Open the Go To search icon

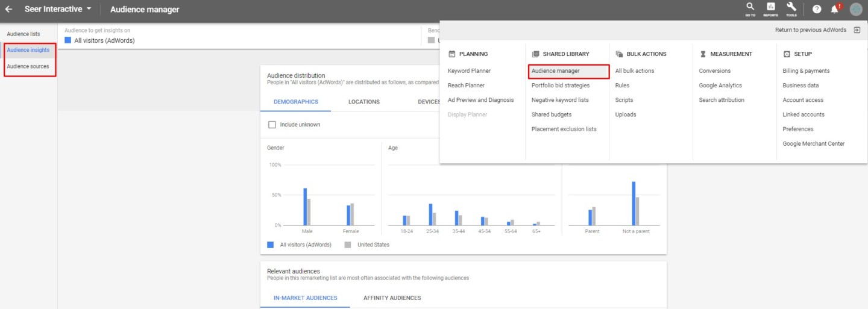750,8
